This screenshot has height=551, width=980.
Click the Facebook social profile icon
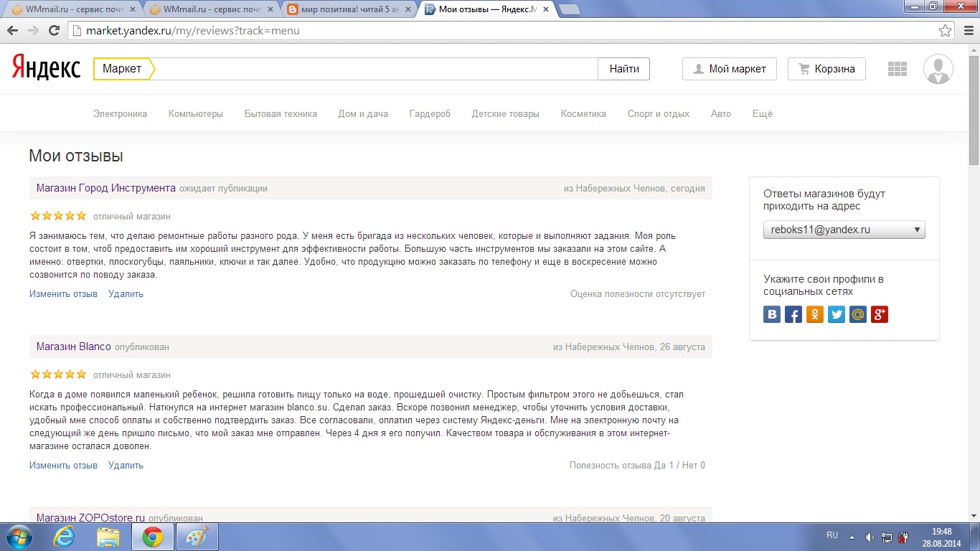[793, 314]
